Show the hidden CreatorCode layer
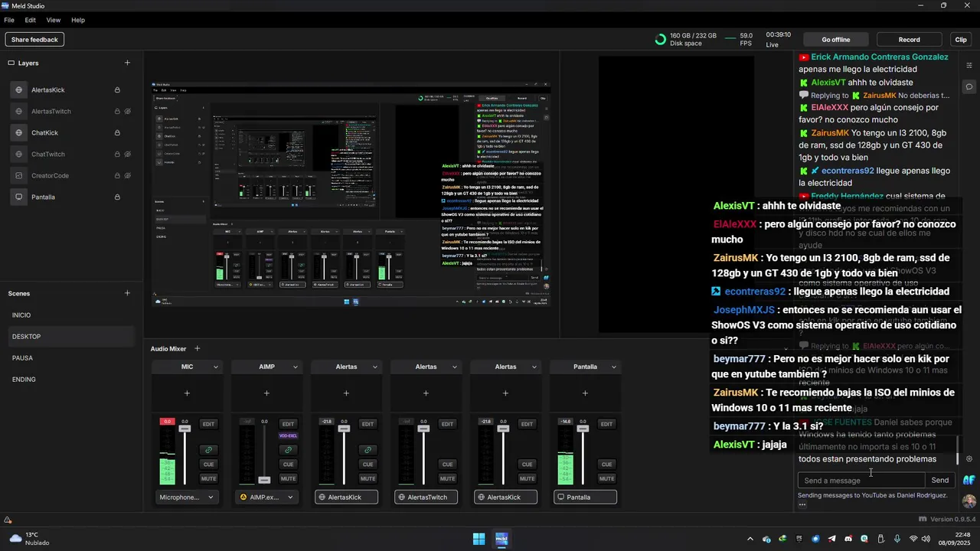The height and width of the screenshot is (551, 980). (x=128, y=176)
